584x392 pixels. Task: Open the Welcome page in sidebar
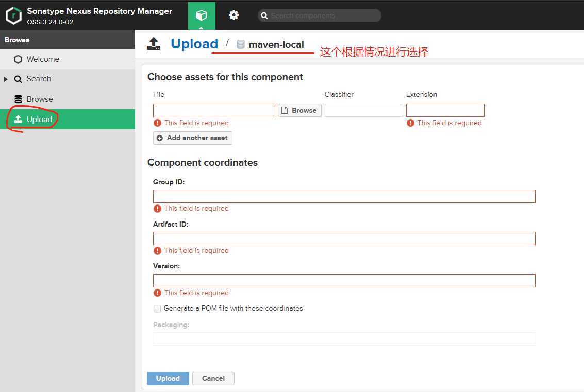tap(68, 59)
